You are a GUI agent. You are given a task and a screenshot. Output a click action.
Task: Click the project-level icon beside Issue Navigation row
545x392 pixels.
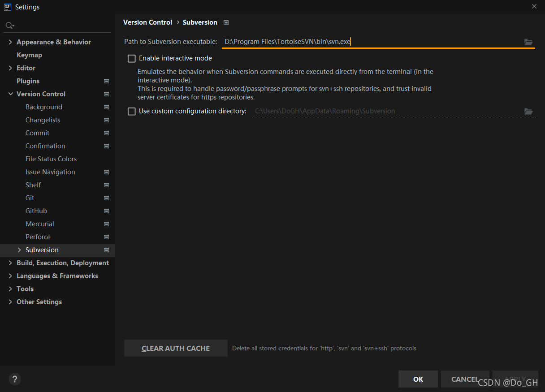[x=107, y=172]
